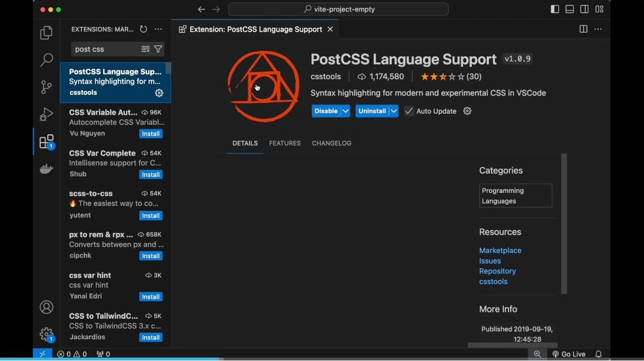Viewport: 644px width, 361px height.
Task: Open notifications bell in status bar
Action: 598,354
